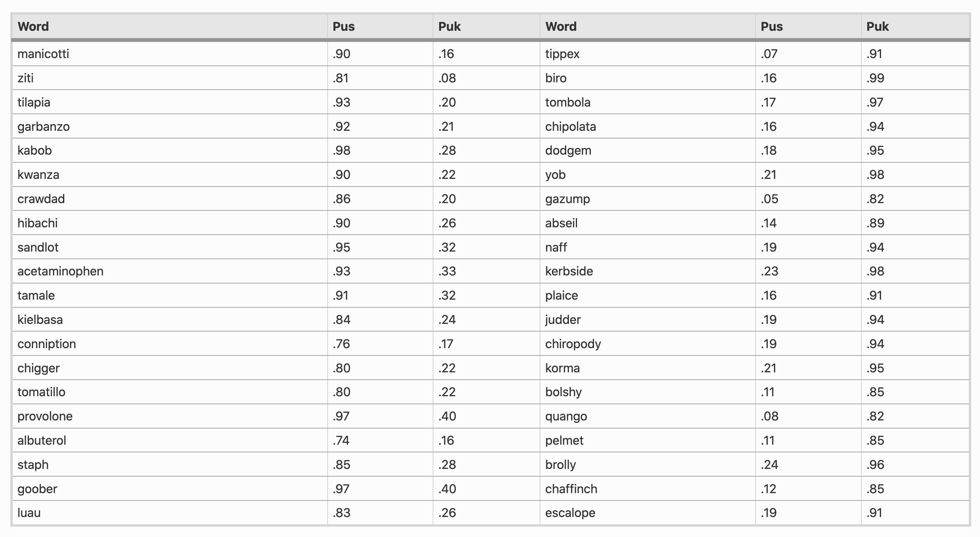Screen dimensions: 980x537
Task: Click the luau cell
Action: click(x=29, y=513)
